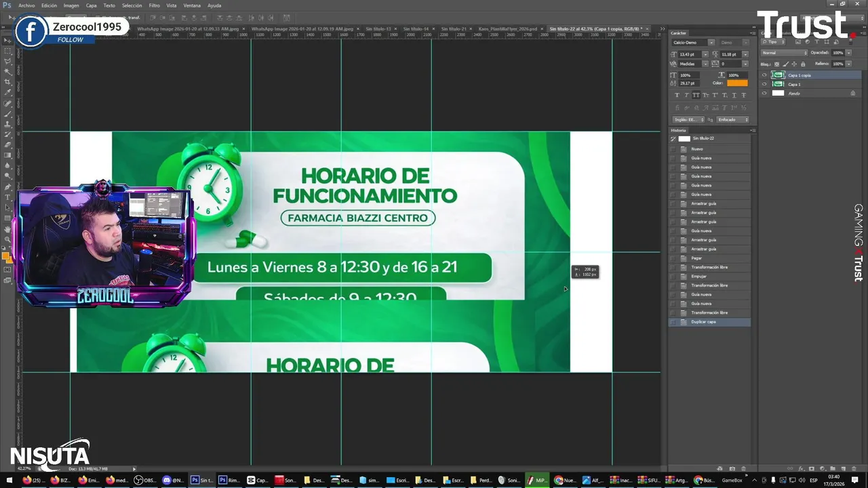The height and width of the screenshot is (488, 868).
Task: Select the Pegar history state
Action: 709,258
